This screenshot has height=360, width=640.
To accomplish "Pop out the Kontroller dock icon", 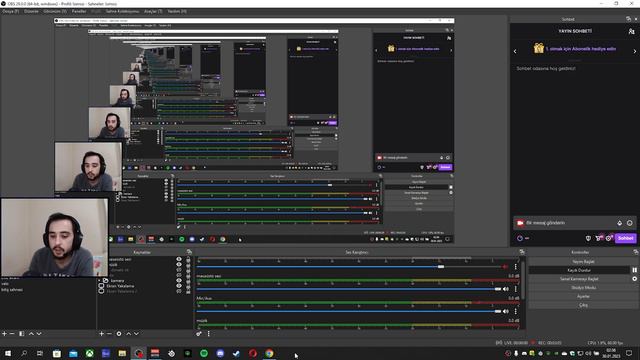I will (635, 252).
